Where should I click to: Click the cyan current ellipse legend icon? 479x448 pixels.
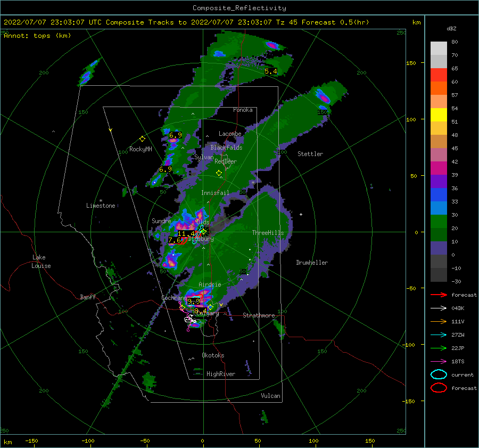[x=439, y=374]
